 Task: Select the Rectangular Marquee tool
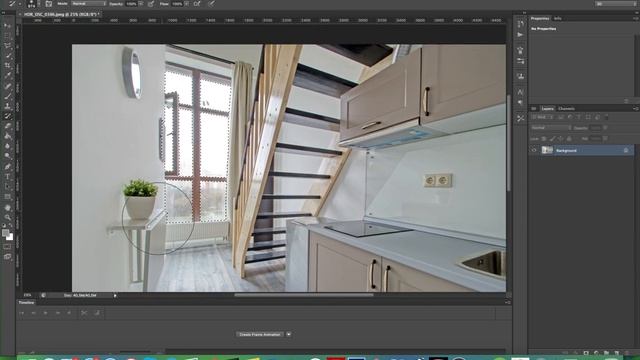7,36
